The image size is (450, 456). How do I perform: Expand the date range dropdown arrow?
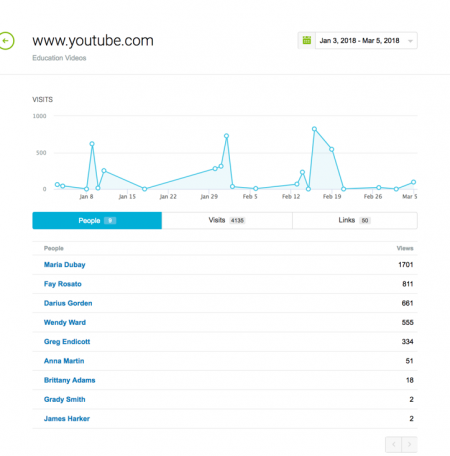pyautogui.click(x=410, y=41)
